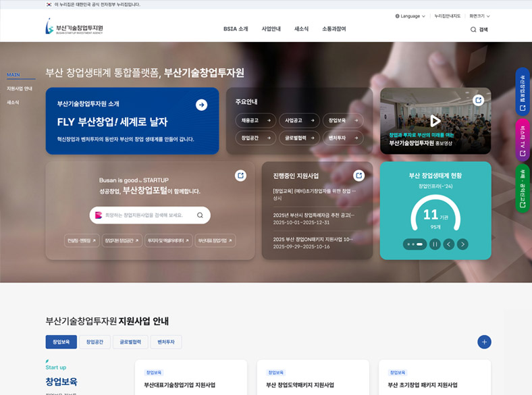Open the 누리집안내지도 sitemap link

point(447,16)
